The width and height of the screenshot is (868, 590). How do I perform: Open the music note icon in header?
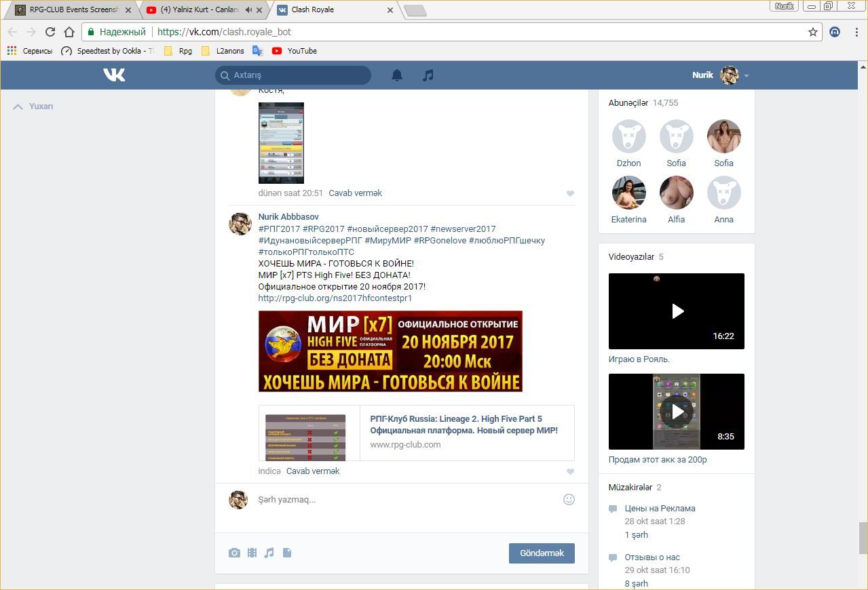(x=428, y=75)
